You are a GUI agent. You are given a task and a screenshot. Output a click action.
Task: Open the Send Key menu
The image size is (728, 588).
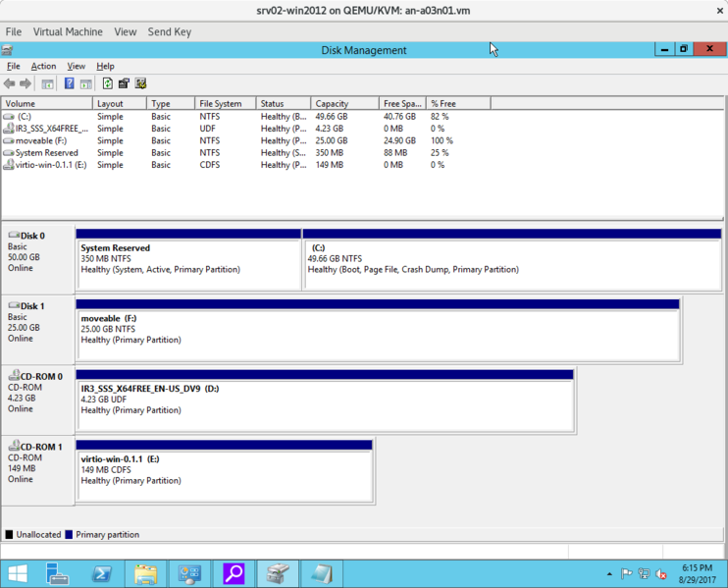169,31
